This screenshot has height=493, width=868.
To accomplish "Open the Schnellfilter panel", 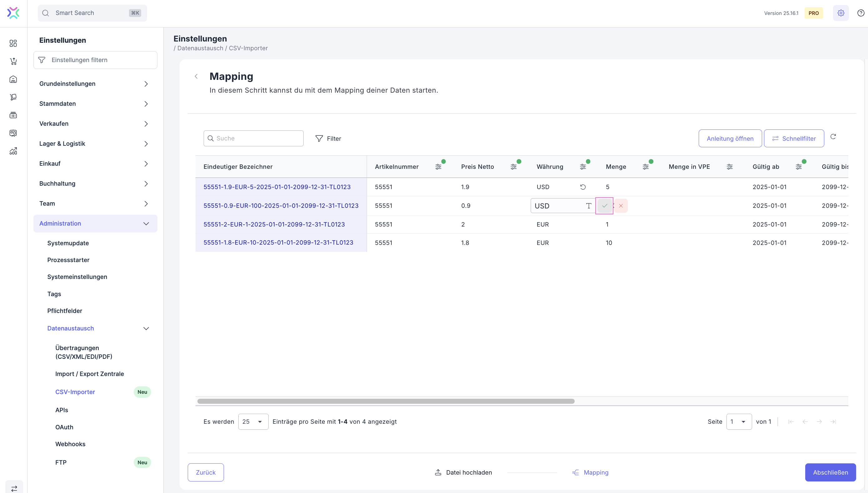I will tap(794, 139).
